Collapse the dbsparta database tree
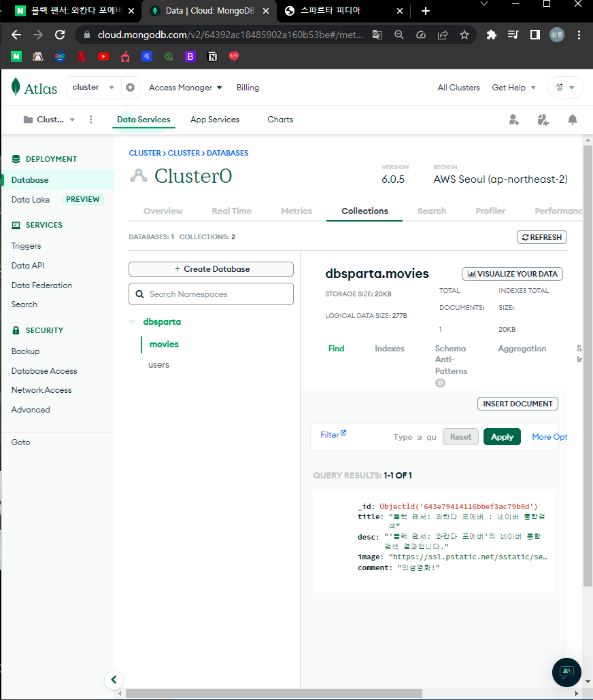Viewport: 593px width, 700px height. (132, 322)
